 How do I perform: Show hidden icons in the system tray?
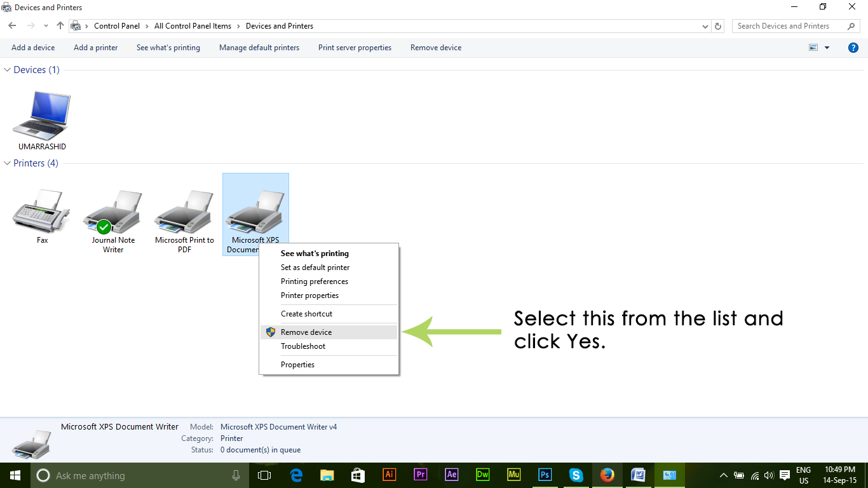coord(723,475)
